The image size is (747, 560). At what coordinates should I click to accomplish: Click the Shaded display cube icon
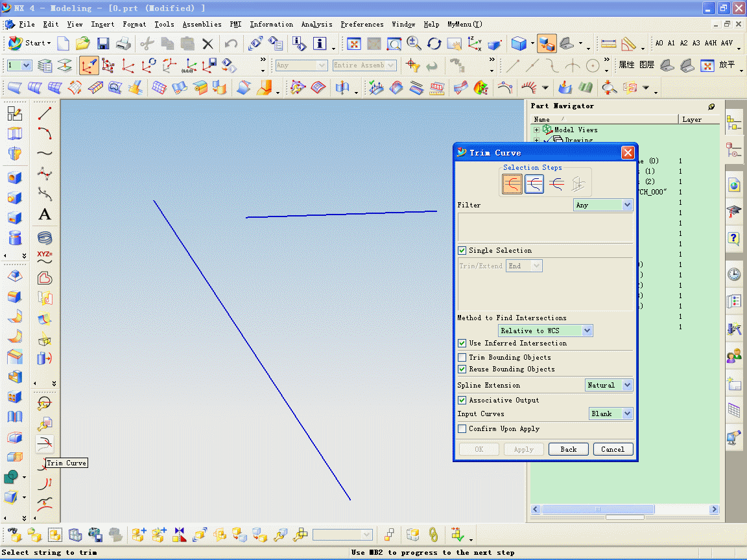tap(518, 44)
